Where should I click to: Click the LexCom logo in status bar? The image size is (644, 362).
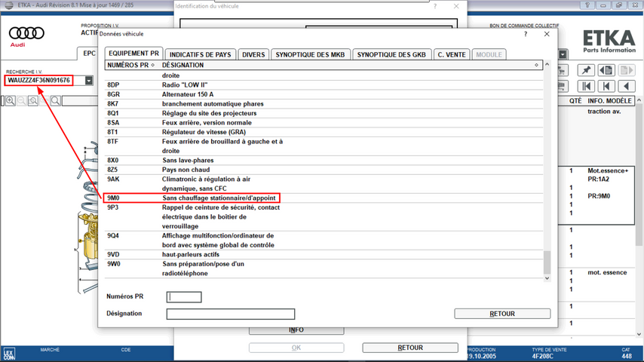point(8,354)
